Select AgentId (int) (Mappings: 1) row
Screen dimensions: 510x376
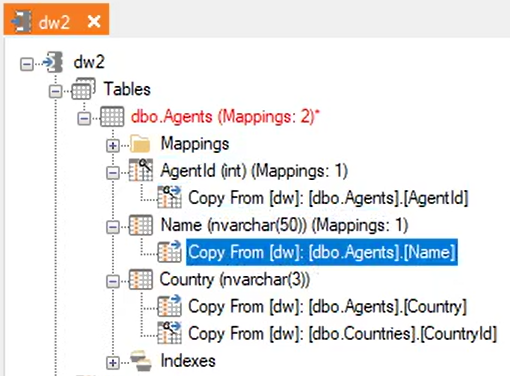coord(254,171)
